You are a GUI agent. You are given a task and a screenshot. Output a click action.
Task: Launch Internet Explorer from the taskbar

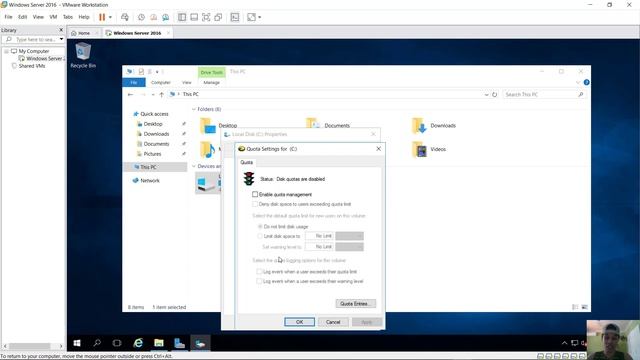[x=138, y=343]
